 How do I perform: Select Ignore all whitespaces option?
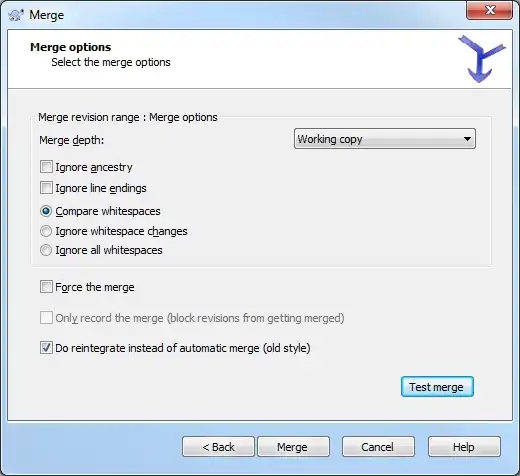coord(46,250)
